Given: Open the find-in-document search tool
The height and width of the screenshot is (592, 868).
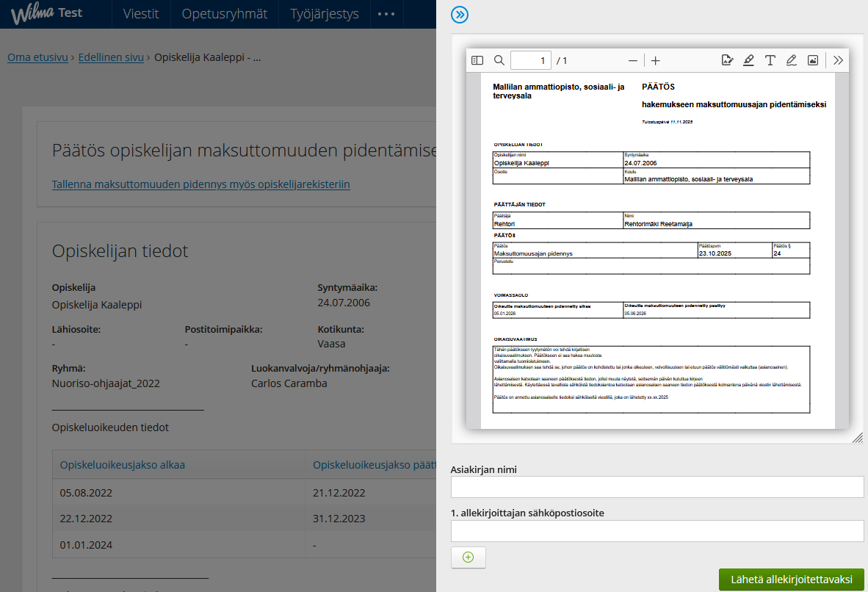Looking at the screenshot, I should pos(499,60).
